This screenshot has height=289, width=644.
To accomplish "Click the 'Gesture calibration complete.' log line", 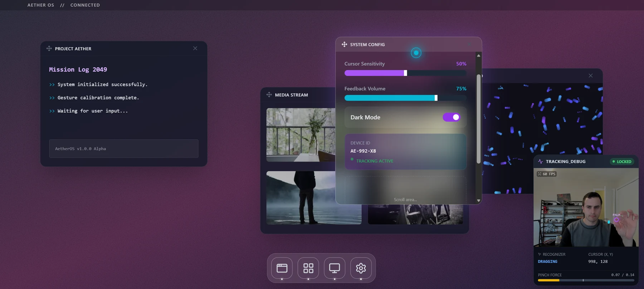I will (x=98, y=98).
